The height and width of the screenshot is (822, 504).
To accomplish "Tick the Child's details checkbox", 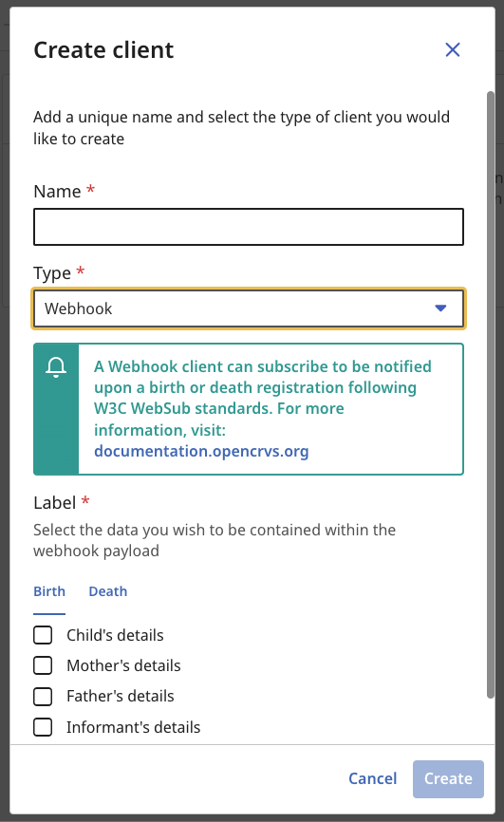I will 43,635.
